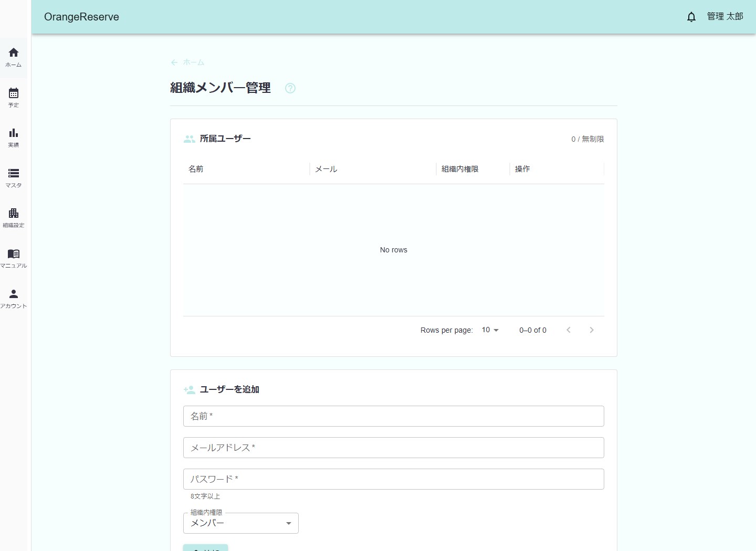
Task: Sort by the メール column header
Action: click(x=373, y=169)
